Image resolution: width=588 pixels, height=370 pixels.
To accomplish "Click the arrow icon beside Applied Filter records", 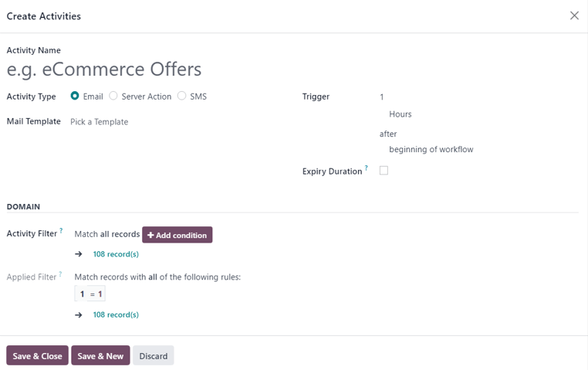I will coord(79,315).
